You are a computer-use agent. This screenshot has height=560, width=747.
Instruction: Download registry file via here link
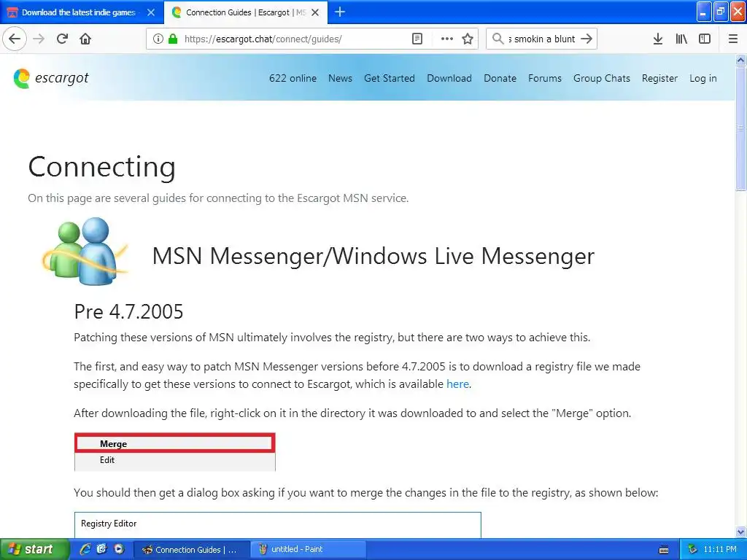[x=457, y=384]
